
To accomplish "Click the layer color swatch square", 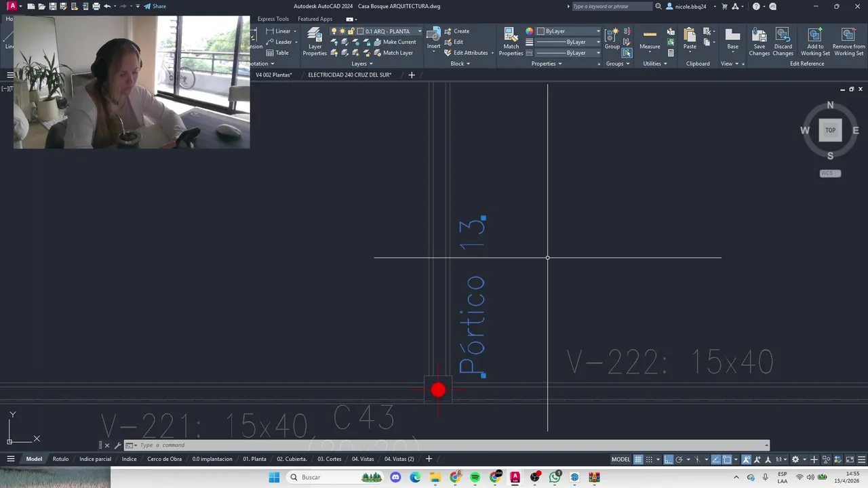I will [361, 31].
